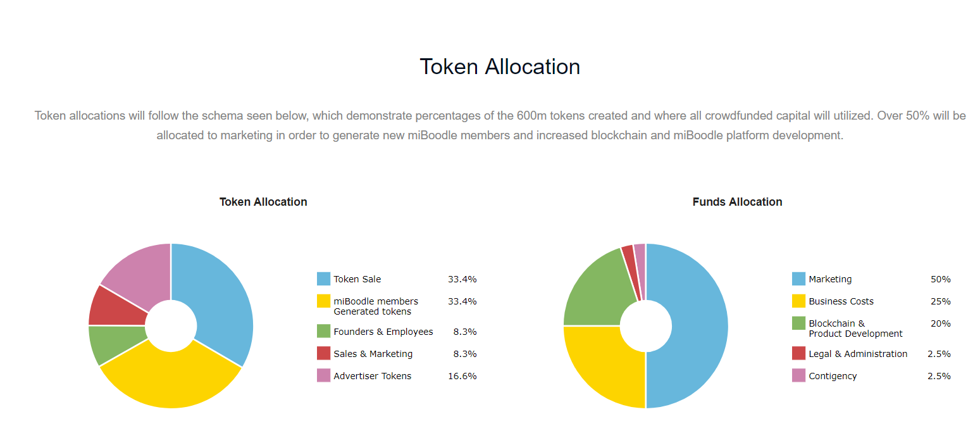The height and width of the screenshot is (445, 980).
Task: Select the Token Sale legend label
Action: (x=357, y=279)
